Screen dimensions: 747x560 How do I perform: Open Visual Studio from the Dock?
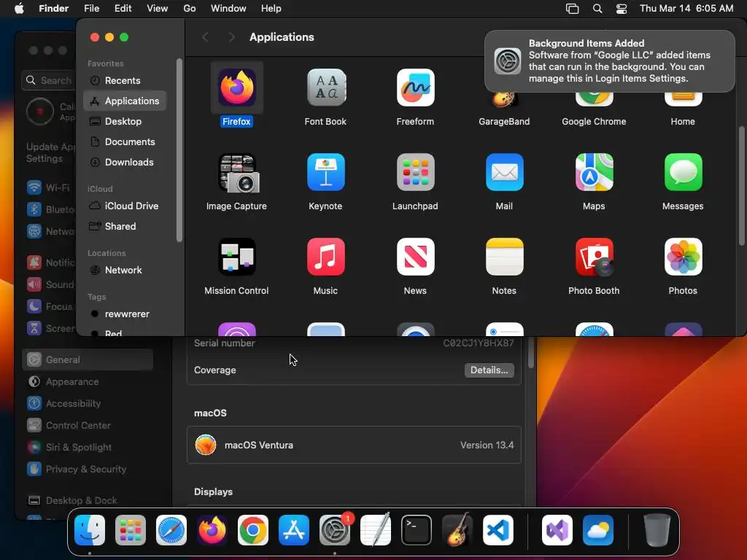(x=557, y=530)
